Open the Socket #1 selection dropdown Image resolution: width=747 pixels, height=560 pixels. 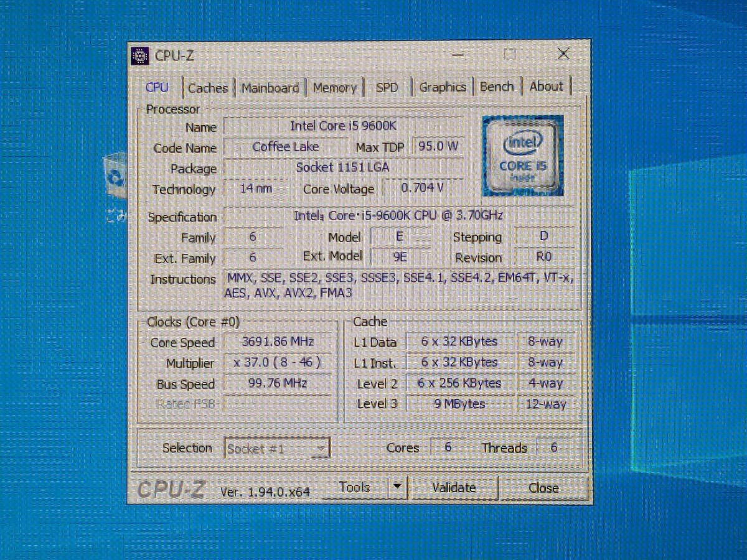276,448
